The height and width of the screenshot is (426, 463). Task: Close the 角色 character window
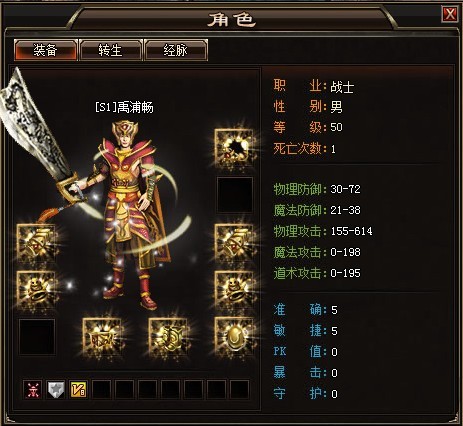[450, 14]
